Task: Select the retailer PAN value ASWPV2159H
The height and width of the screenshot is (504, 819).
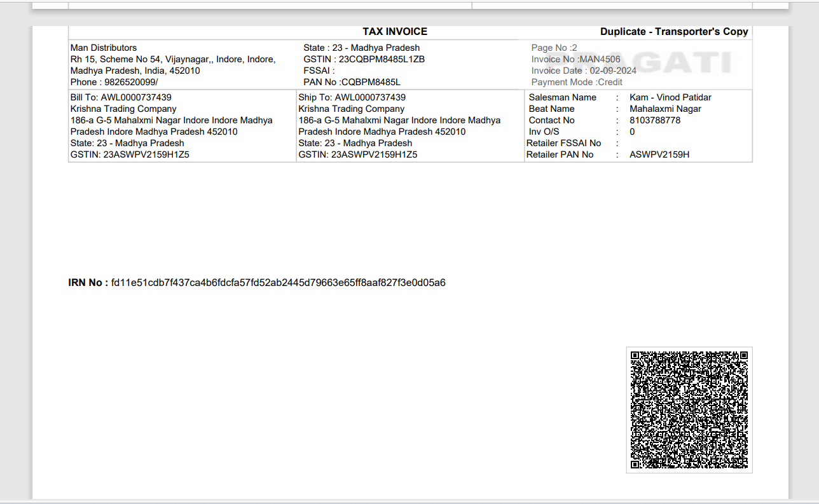Action: tap(659, 154)
